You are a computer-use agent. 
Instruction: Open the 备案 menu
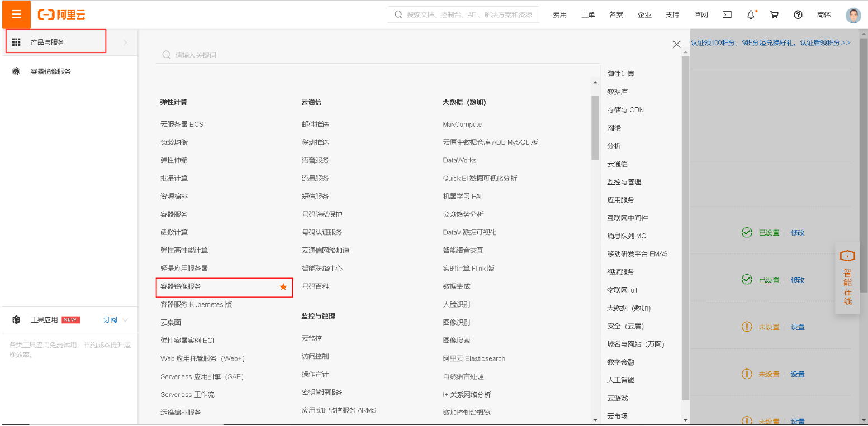pos(616,15)
